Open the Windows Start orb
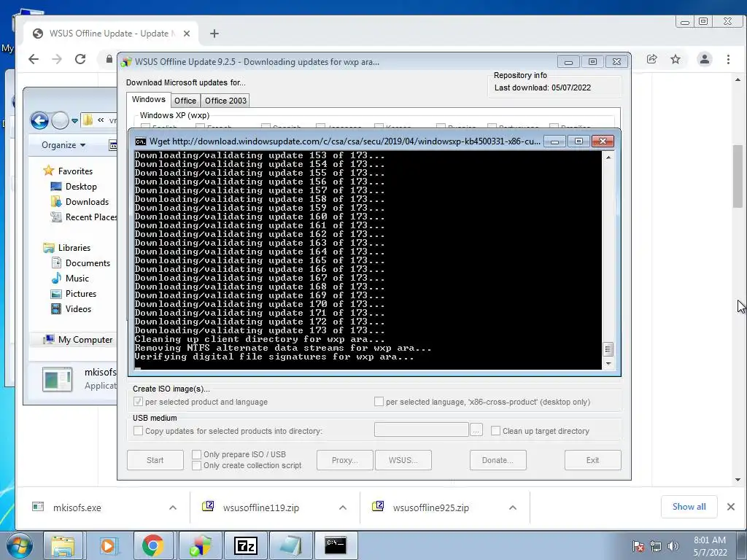The width and height of the screenshot is (747, 560). coord(19,545)
